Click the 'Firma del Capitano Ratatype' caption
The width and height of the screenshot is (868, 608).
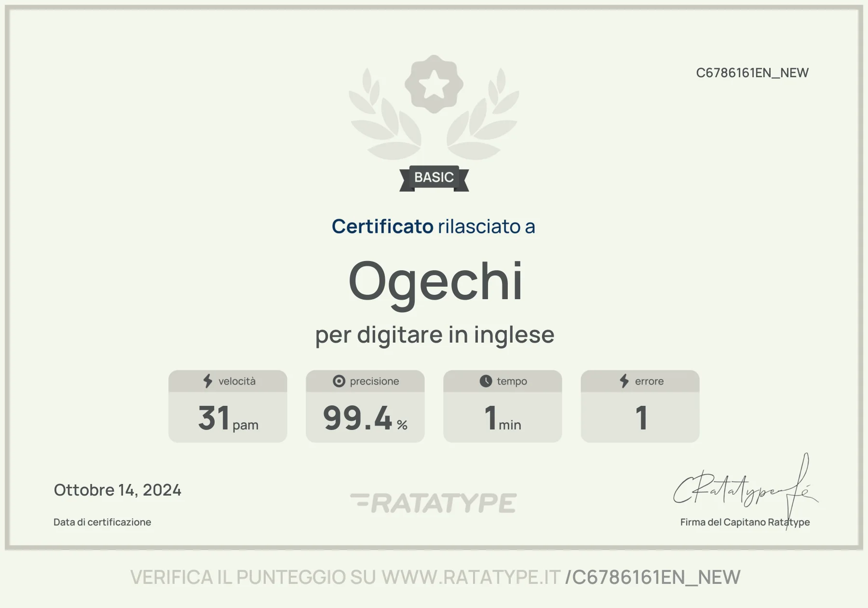(x=745, y=522)
